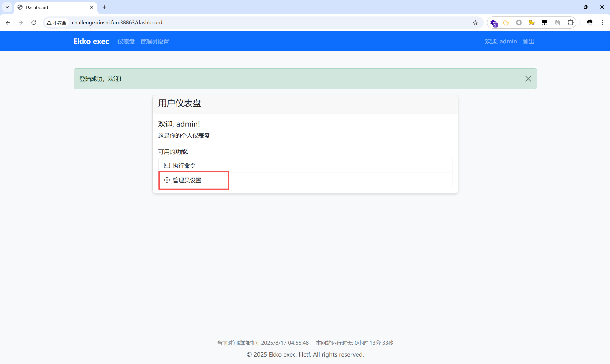The width and height of the screenshot is (610, 364).
Task: Open the Chrome three-dot menu
Action: 602,23
